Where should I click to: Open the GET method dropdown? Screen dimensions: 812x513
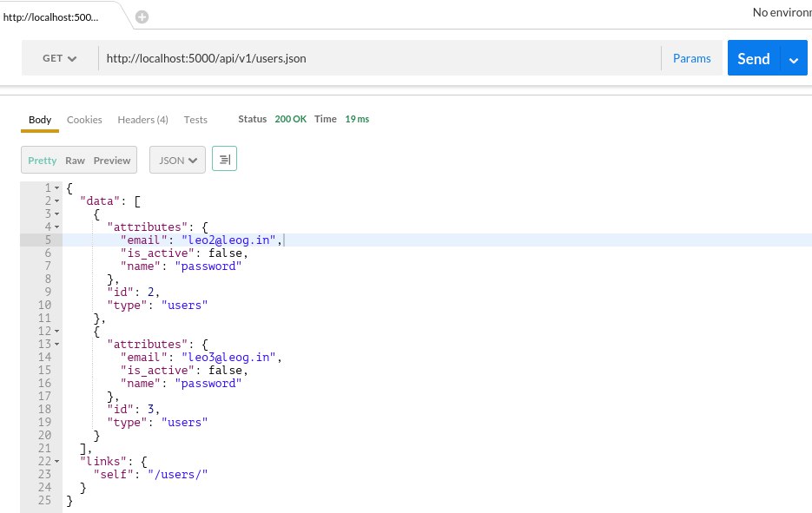coord(60,58)
